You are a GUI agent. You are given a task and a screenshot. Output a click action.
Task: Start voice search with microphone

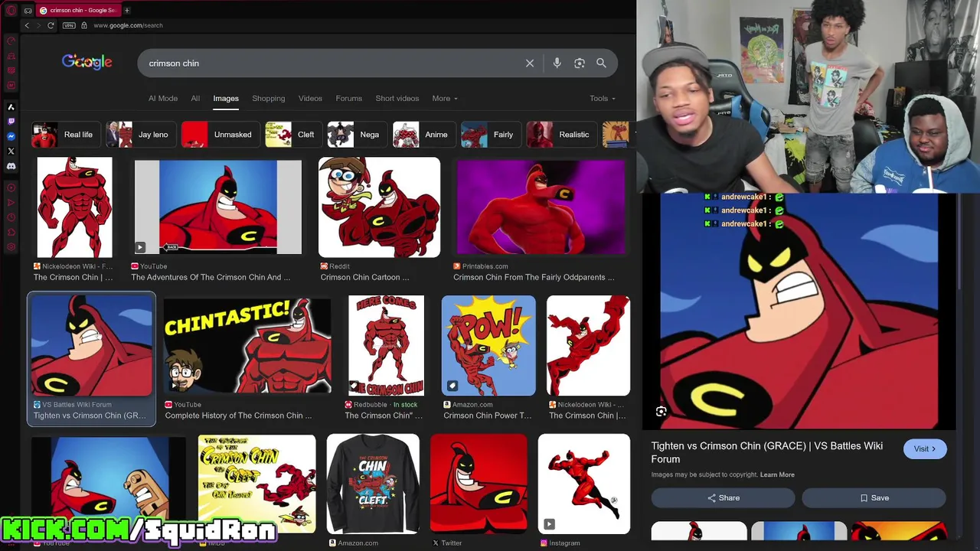coord(557,64)
